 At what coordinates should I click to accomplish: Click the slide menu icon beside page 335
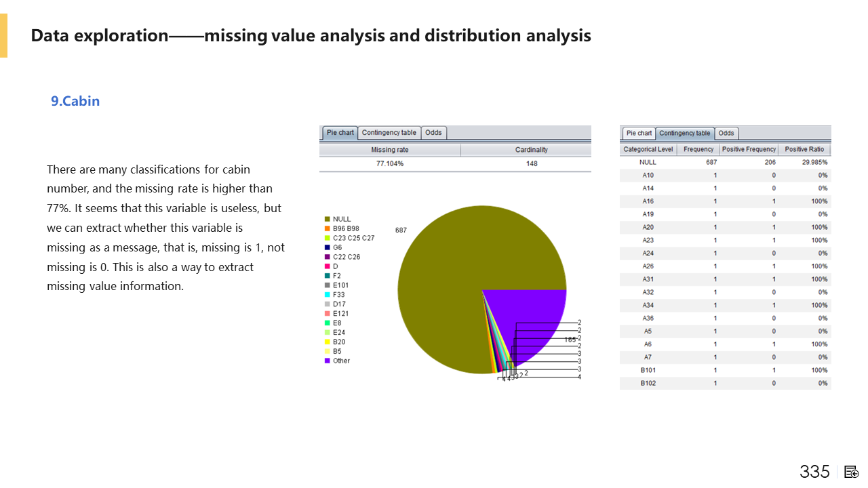[852, 472]
